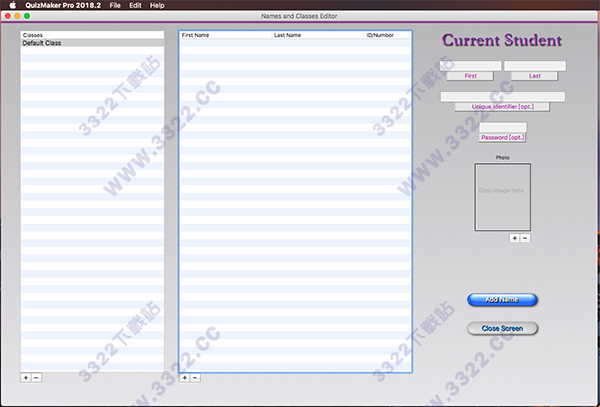The height and width of the screenshot is (407, 600).
Task: Add a photo with plus under Photo box
Action: click(x=515, y=238)
